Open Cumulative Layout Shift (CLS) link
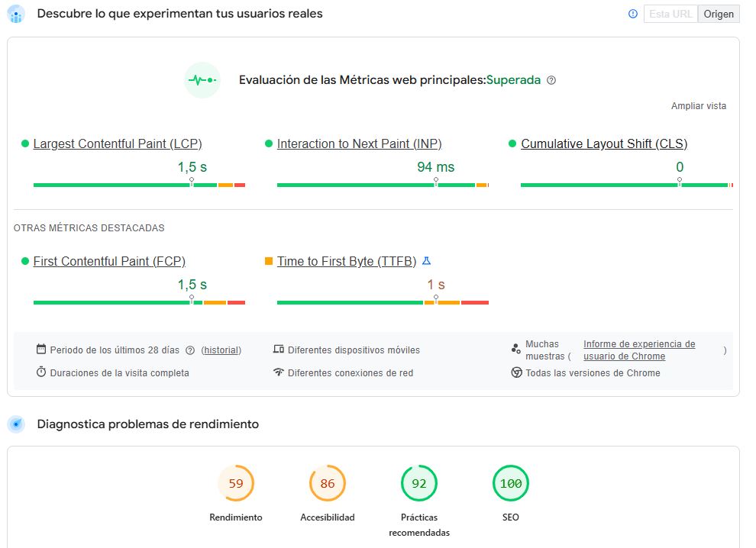The width and height of the screenshot is (756, 548). tap(603, 143)
